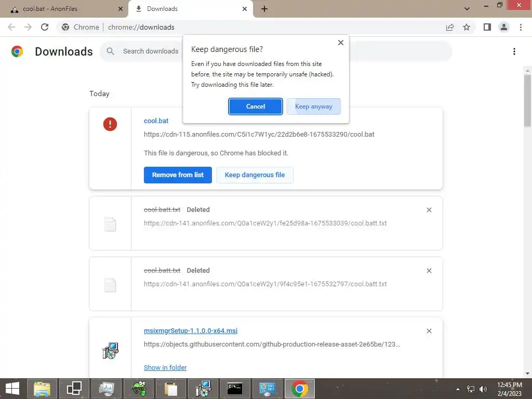Close the Keep dangerous file dialog with X

341,43
